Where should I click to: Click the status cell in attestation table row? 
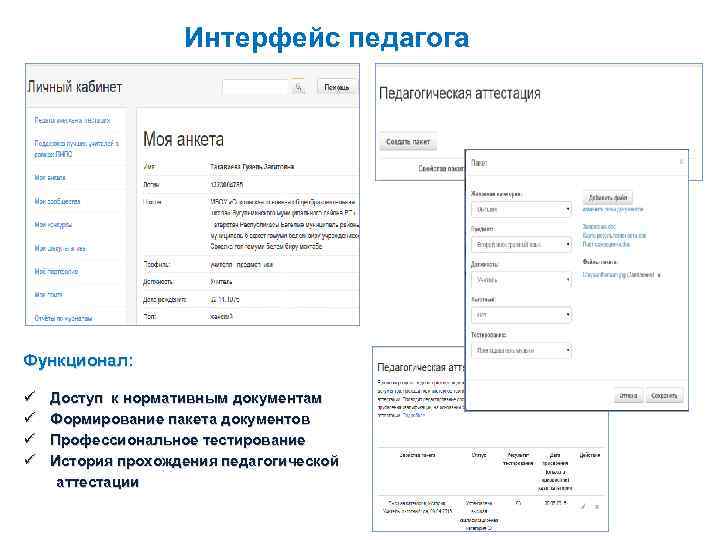479,516
